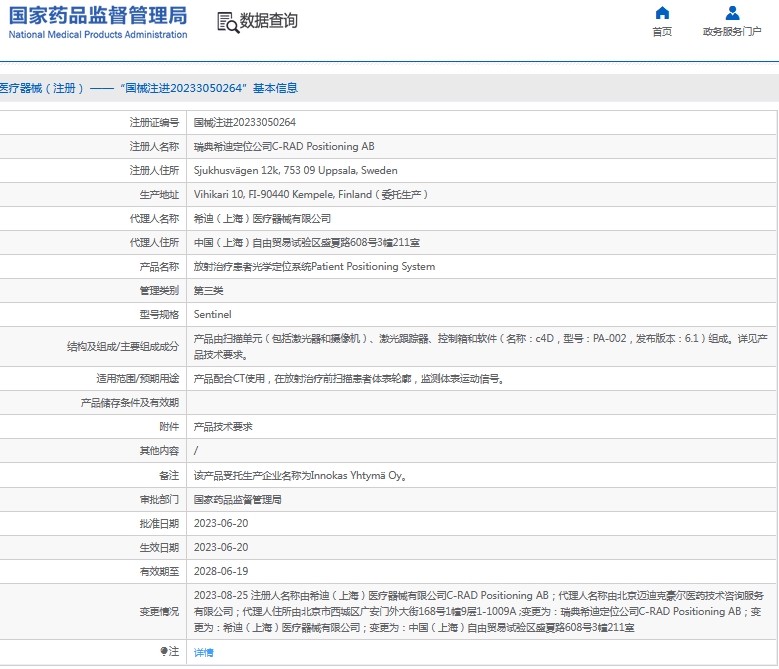Click the 批准日期 label cell
Screen dimensions: 779x669
159,523
